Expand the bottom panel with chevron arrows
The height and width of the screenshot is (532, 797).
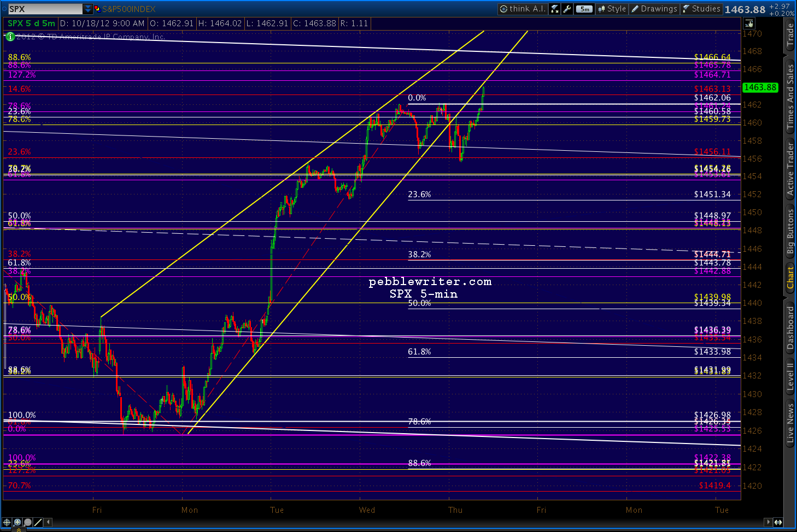(19, 529)
